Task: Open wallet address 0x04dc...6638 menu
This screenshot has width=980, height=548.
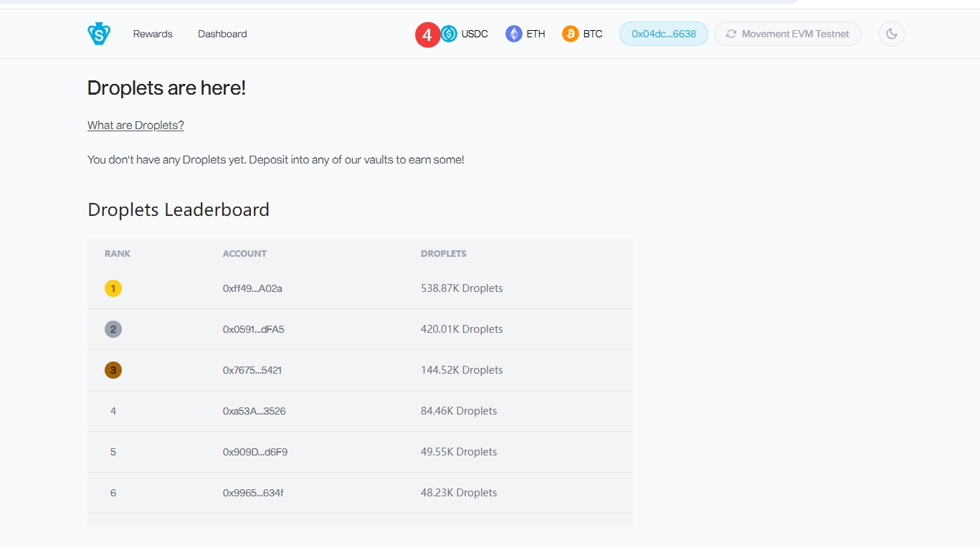Action: tap(663, 34)
